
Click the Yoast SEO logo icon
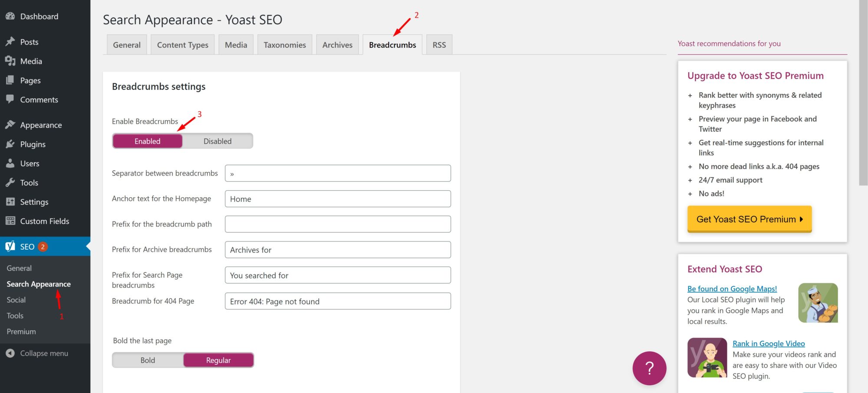10,246
